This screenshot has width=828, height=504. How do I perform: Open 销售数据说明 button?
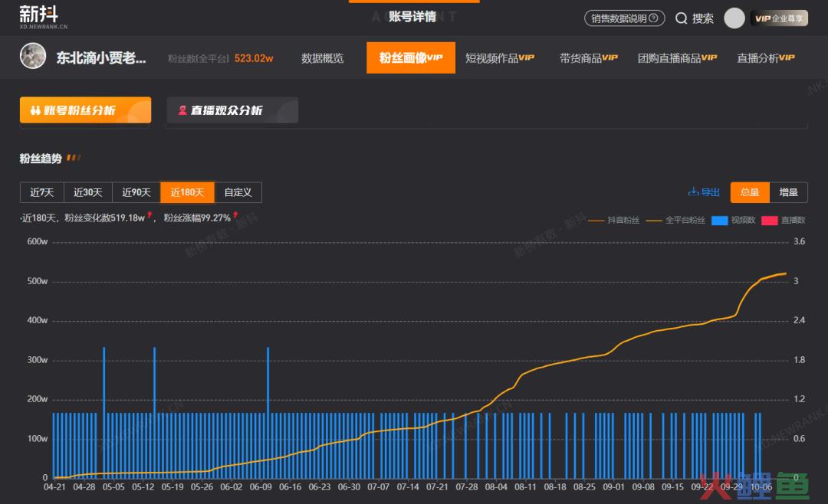[624, 18]
